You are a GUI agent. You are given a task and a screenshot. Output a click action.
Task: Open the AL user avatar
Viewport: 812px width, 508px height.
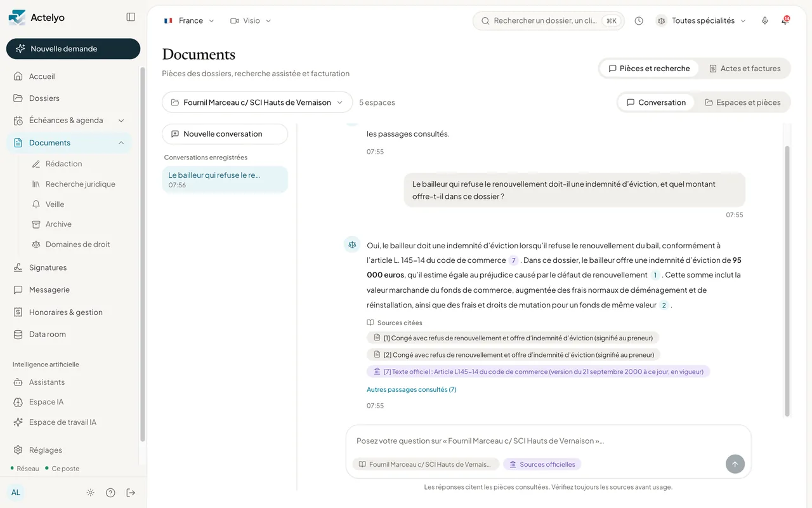16,492
